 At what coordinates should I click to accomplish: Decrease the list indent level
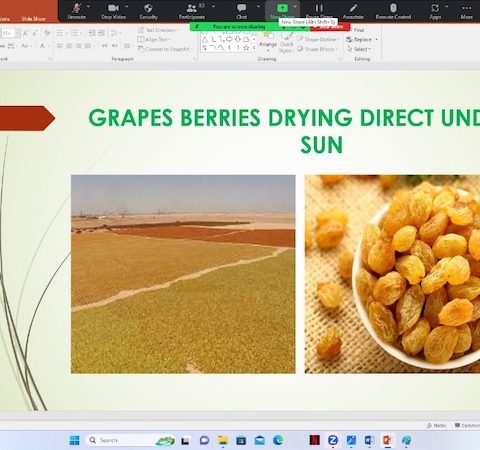(92, 33)
